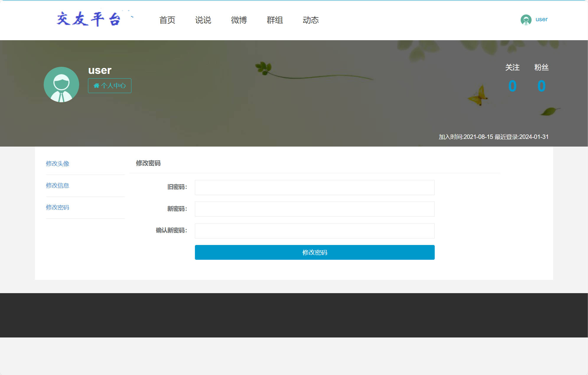Click the 个人中心 button

pyautogui.click(x=110, y=86)
